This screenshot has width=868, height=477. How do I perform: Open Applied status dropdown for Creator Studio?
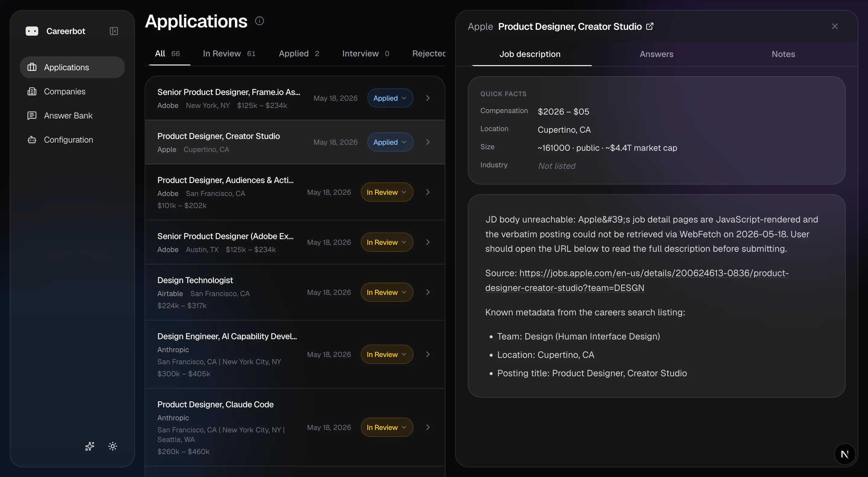[x=390, y=142]
